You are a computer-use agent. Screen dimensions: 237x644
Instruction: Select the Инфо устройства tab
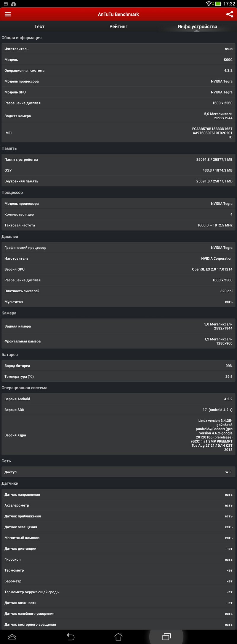pos(197,27)
